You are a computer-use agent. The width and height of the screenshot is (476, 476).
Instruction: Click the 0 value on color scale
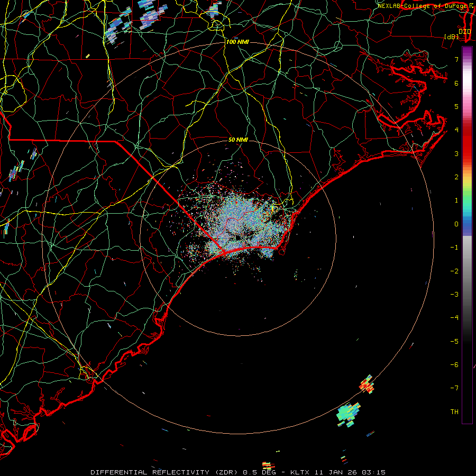click(x=456, y=224)
